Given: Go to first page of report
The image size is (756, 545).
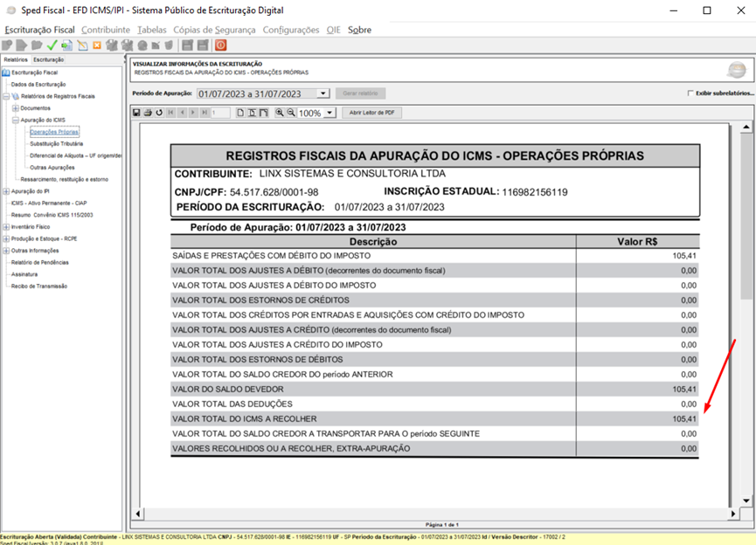Looking at the screenshot, I should pos(170,113).
